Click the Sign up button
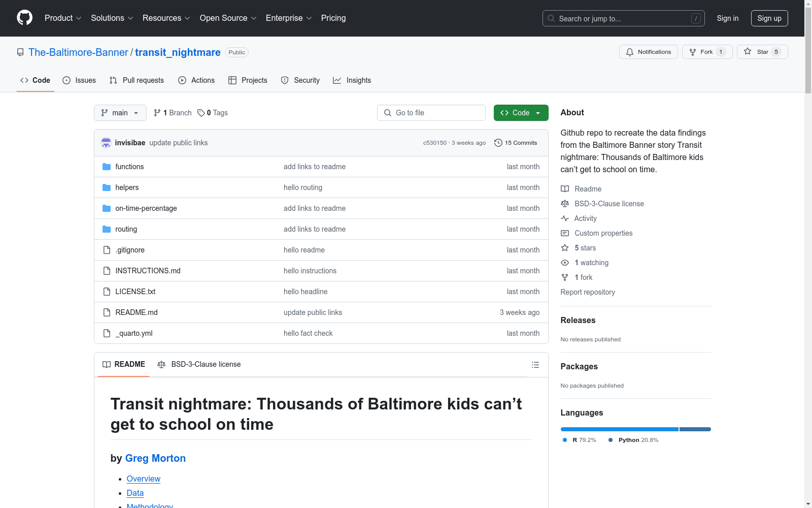The height and width of the screenshot is (508, 812). 769,18
